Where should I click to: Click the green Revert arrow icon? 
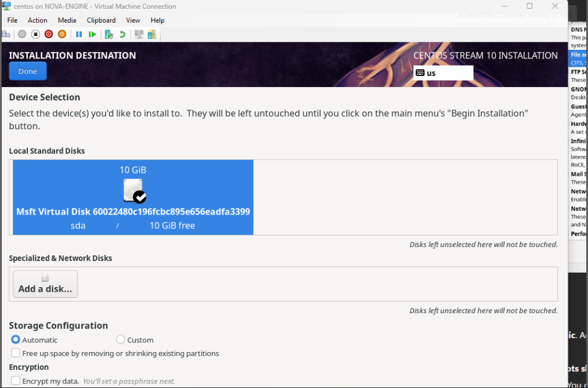pyautogui.click(x=122, y=34)
